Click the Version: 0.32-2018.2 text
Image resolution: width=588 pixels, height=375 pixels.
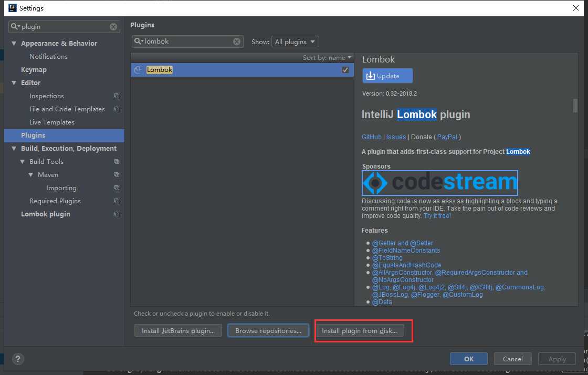click(389, 93)
